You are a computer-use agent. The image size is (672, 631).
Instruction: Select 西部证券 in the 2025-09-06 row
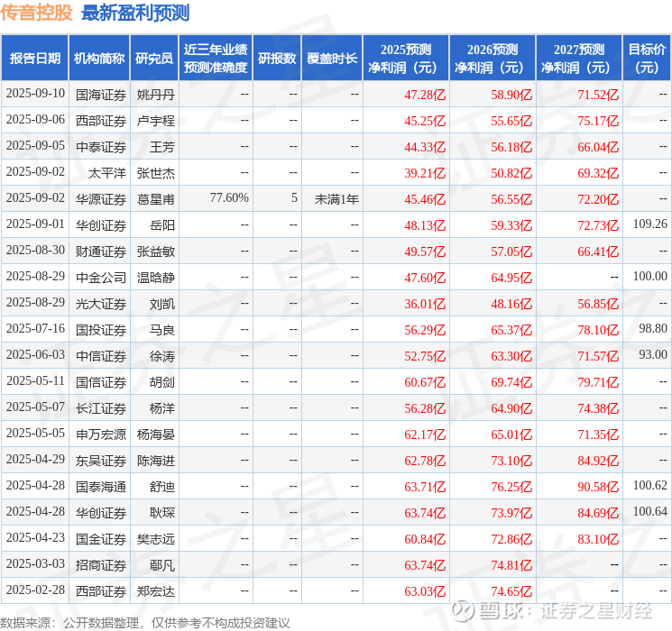(x=101, y=121)
